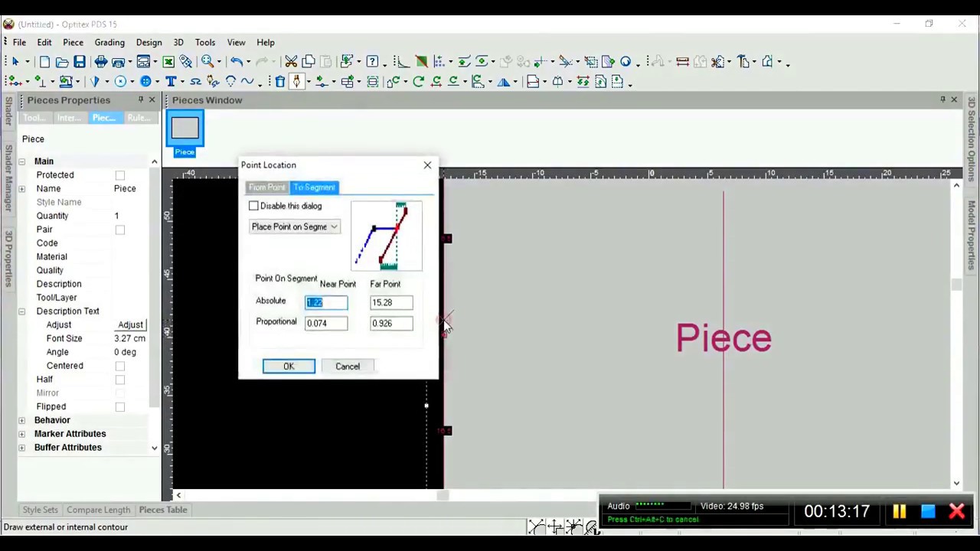Switch to the To Segment tab
The image size is (980, 551).
[314, 187]
